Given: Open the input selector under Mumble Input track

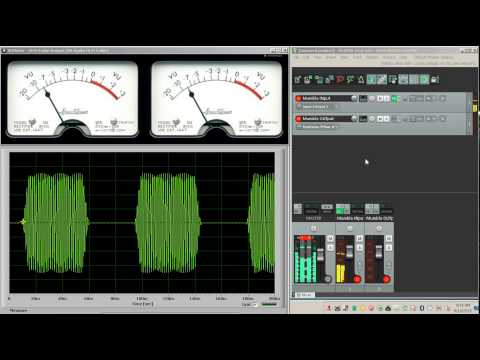Looking at the screenshot, I should tap(317, 107).
